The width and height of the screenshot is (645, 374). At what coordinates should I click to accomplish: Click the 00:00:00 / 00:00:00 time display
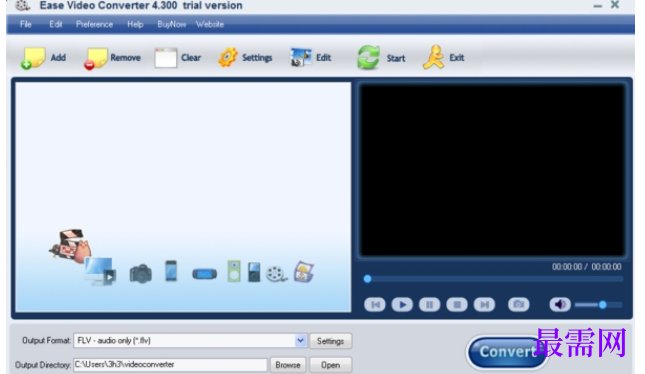pyautogui.click(x=587, y=267)
